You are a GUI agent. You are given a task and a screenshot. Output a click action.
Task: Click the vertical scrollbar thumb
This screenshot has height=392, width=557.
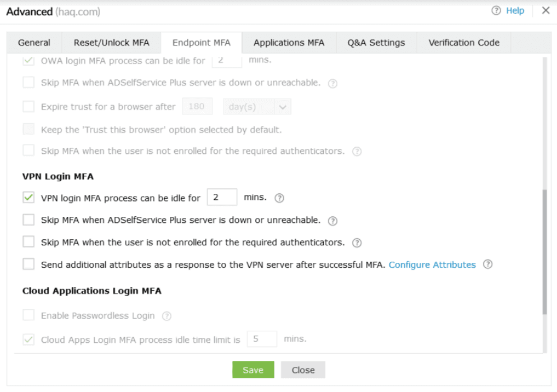pyautogui.click(x=544, y=252)
